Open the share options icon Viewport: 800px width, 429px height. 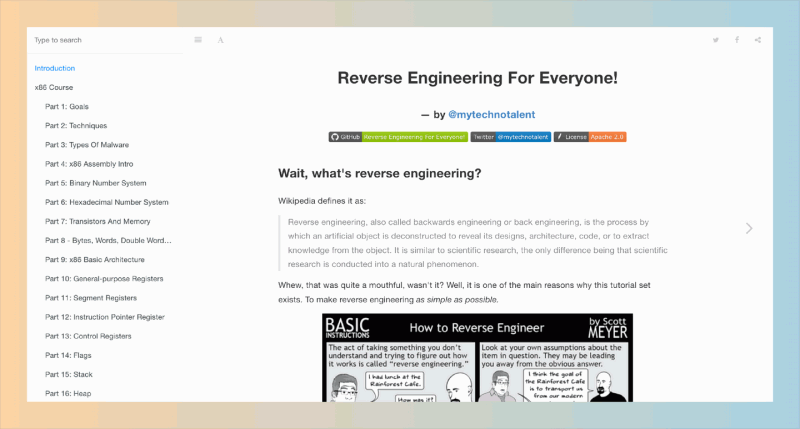[x=758, y=40]
